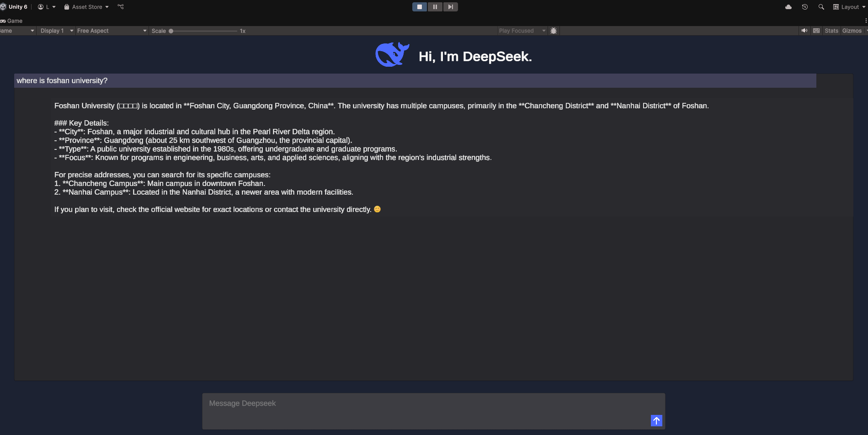Click the 'Hi, I'm DeepSeek.' heading
This screenshot has width=868, height=435.
[x=475, y=57]
